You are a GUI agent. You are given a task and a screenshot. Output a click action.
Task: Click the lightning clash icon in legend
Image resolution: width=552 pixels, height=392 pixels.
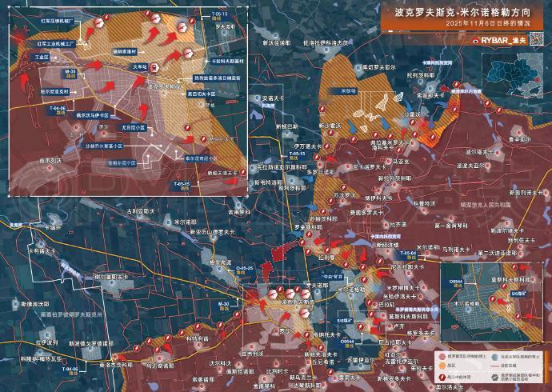click(x=442, y=378)
